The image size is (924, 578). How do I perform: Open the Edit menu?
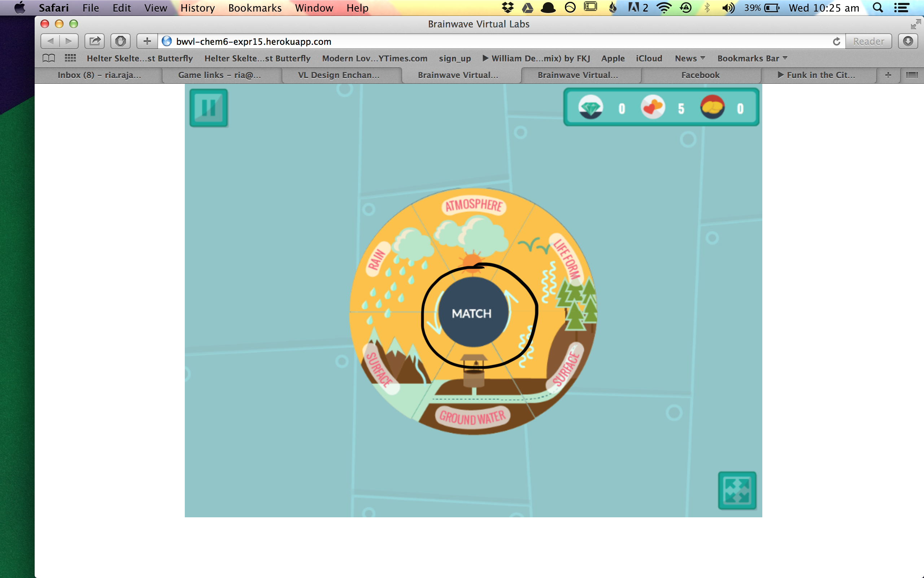(x=121, y=8)
